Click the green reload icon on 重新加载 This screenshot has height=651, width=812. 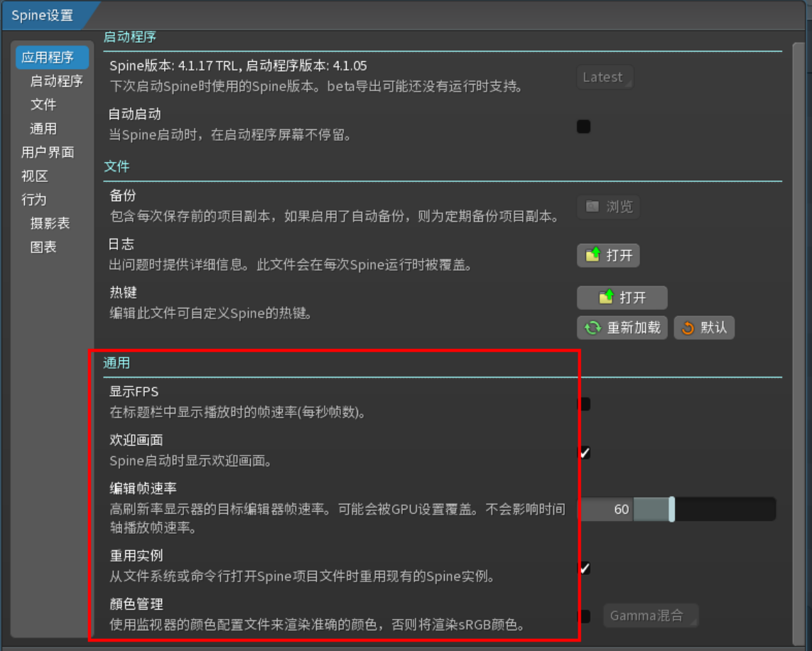(x=593, y=328)
